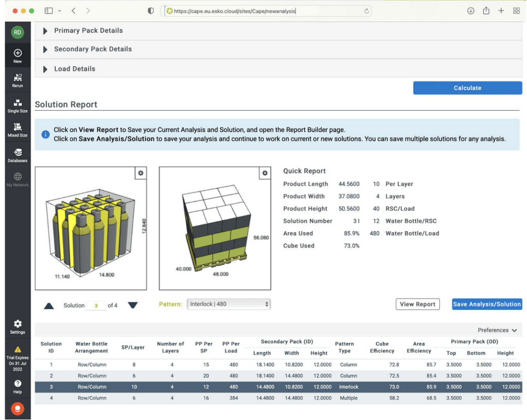Open Mixed Size from the sidebar
This screenshot has width=527, height=420.
17,129
